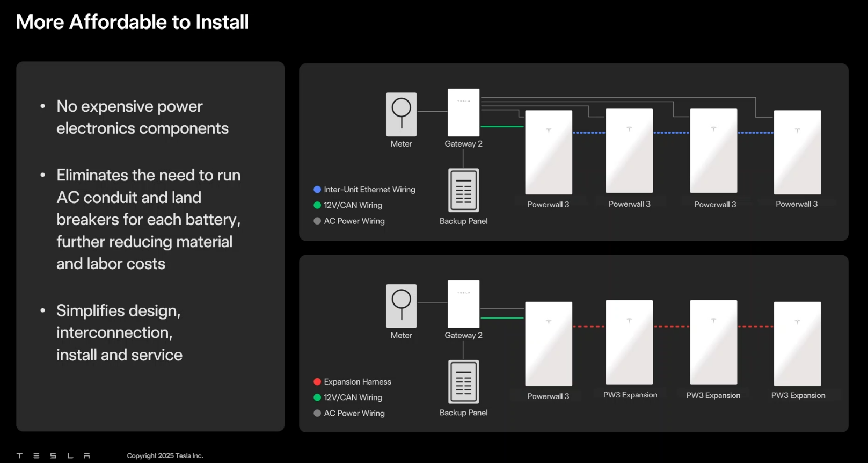Screen dimensions: 868x463
Task: Click the Gateway 2 unit in bottom diagram
Action: click(x=464, y=304)
